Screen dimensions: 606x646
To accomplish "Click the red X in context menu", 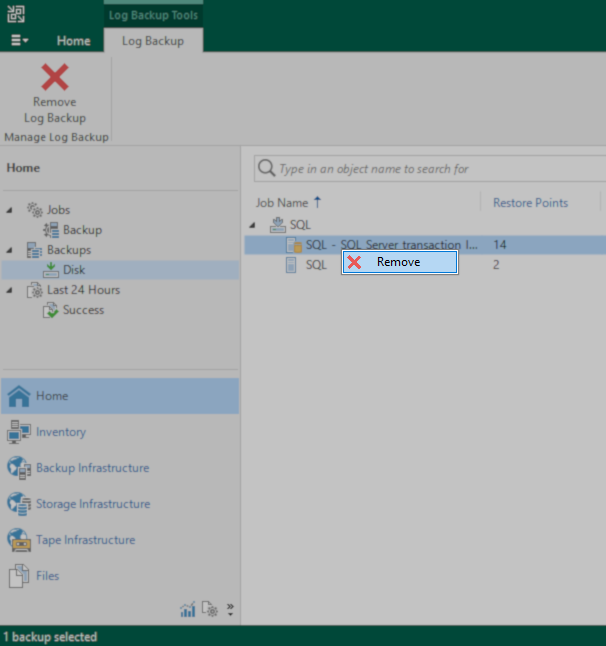I will click(354, 262).
